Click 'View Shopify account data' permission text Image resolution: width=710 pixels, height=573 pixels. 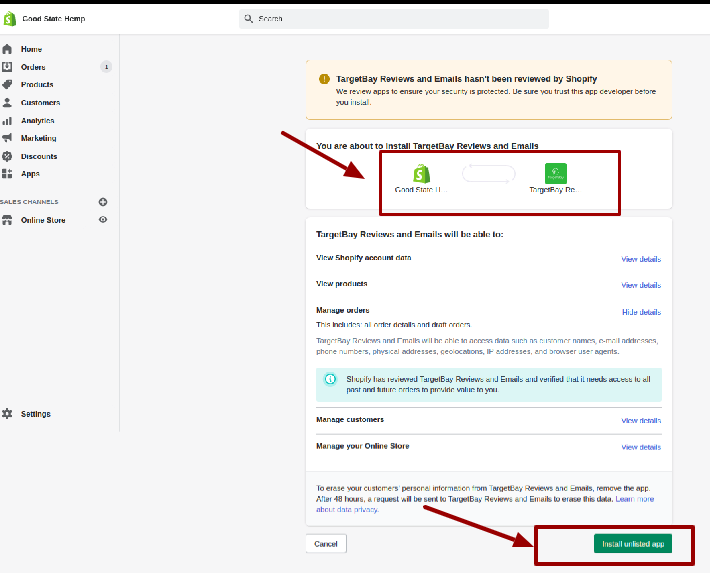pos(364,258)
